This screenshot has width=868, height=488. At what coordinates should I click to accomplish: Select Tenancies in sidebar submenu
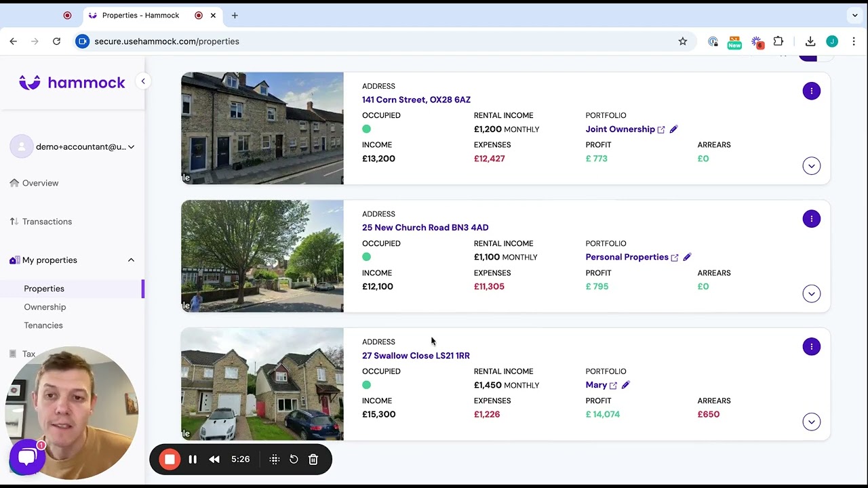pos(43,325)
